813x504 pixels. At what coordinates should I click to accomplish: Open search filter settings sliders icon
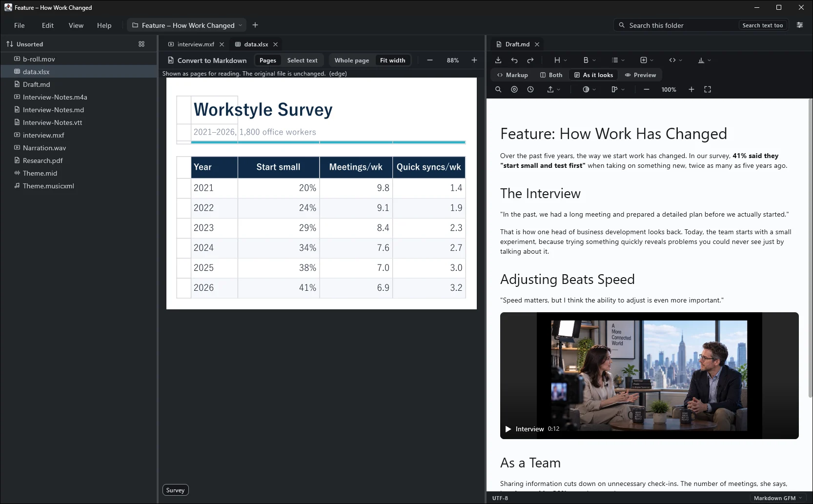(800, 25)
